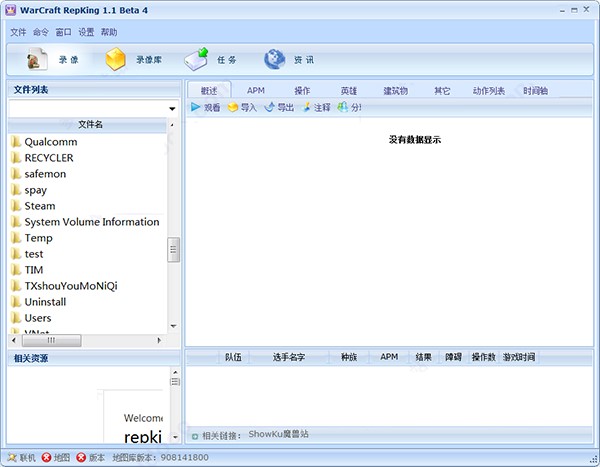
Task: Open the 文件 menu
Action: coord(18,32)
